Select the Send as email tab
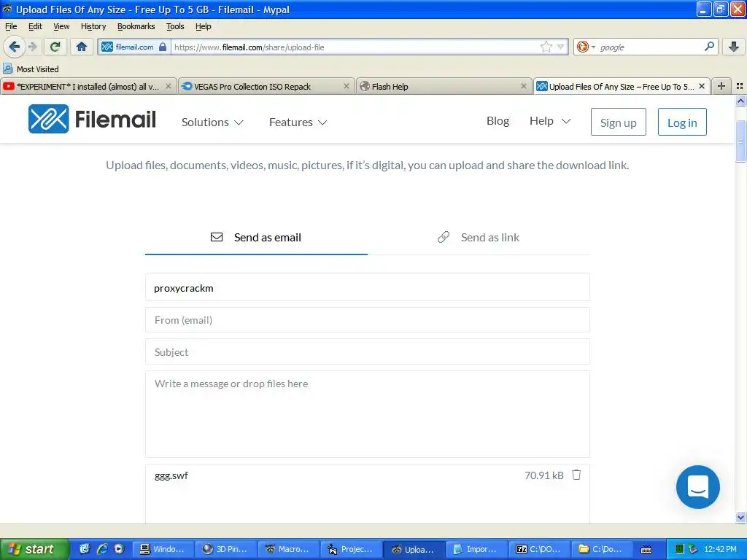Viewport: 747px width, 560px height. pos(256,237)
